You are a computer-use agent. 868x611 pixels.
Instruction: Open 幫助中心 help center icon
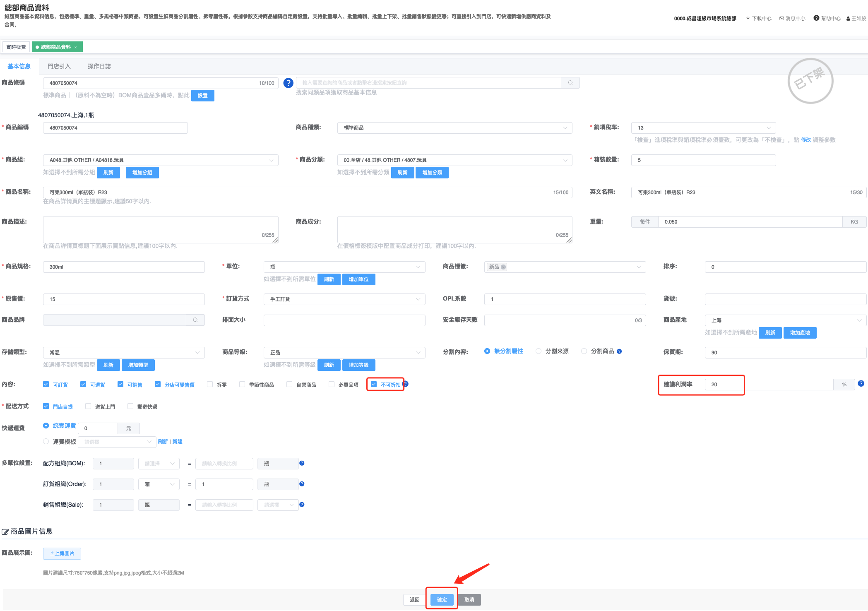coord(816,18)
